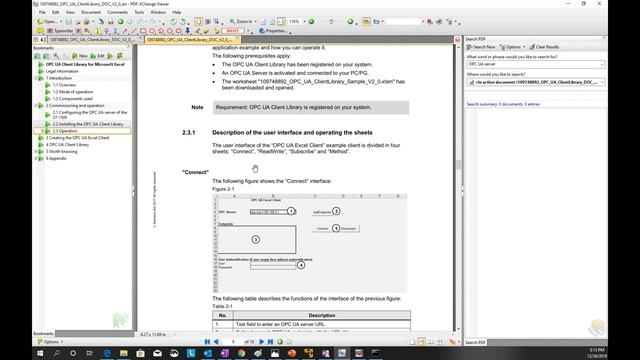Open the Legal information bookmark
The image size is (640, 360).
click(62, 71)
